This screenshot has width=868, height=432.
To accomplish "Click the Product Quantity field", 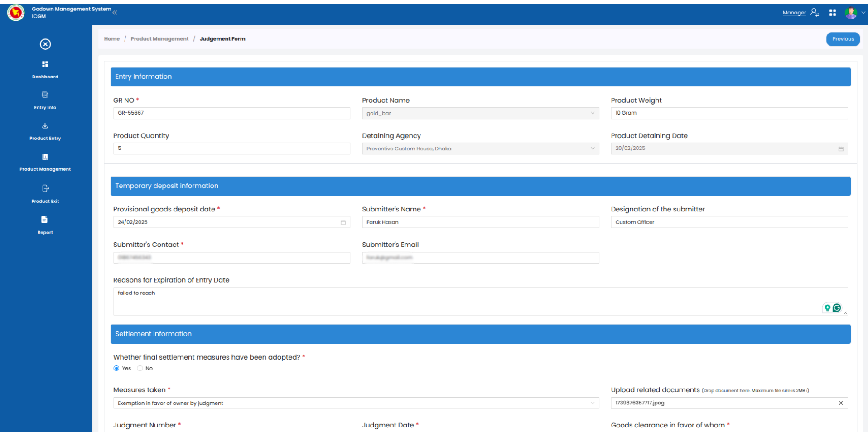I will (x=231, y=149).
